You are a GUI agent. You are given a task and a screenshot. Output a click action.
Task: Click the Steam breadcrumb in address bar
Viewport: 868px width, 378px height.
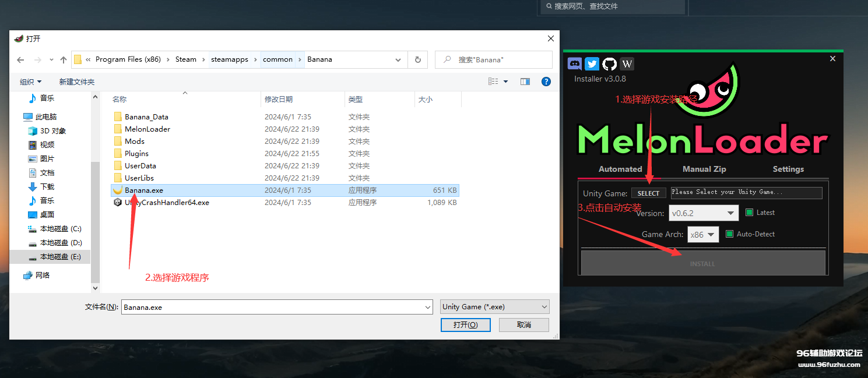coord(186,59)
